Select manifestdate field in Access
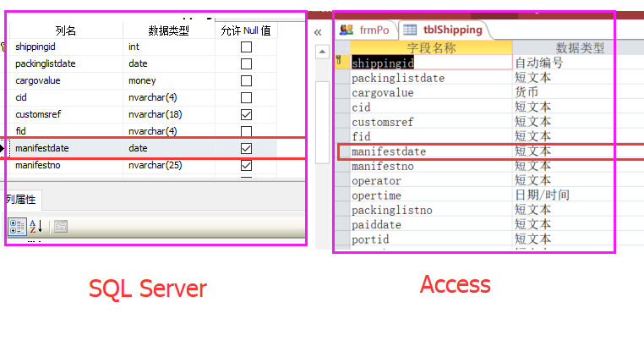The image size is (644, 341). coord(389,151)
